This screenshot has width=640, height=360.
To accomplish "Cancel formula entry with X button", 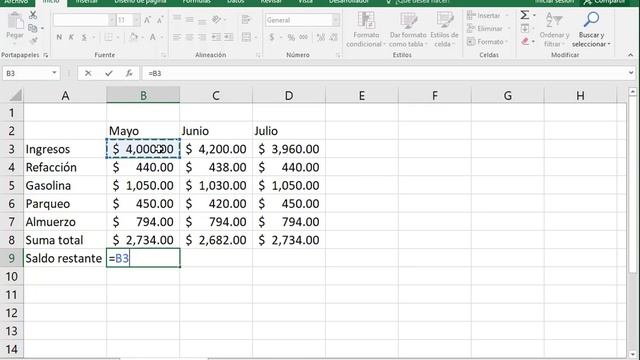I will [x=88, y=73].
